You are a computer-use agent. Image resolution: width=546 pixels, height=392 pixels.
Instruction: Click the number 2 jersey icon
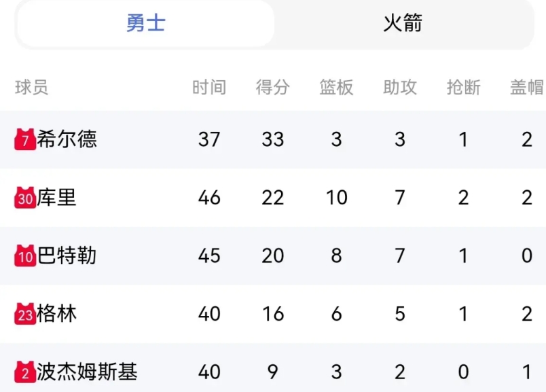pos(25,372)
